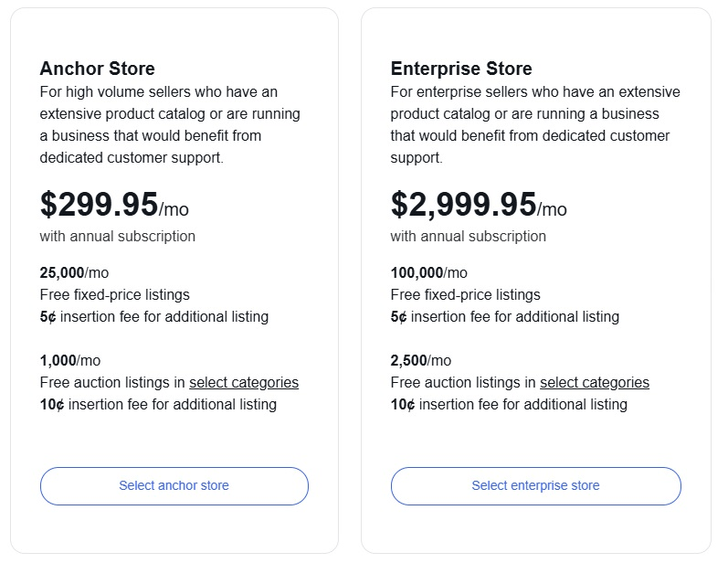
Task: Click the $2,999.95/mo price
Action: 479,205
